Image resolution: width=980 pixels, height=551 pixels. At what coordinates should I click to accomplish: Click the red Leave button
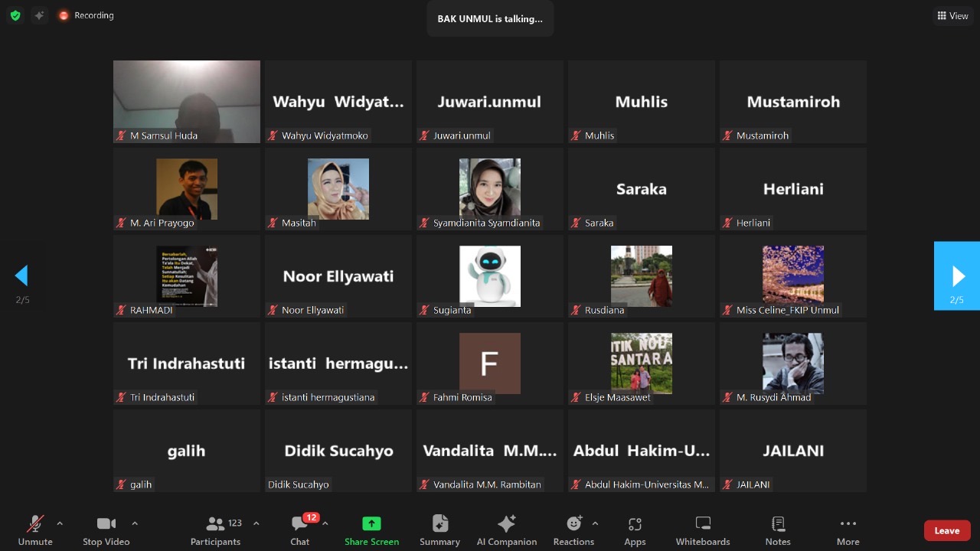(946, 530)
